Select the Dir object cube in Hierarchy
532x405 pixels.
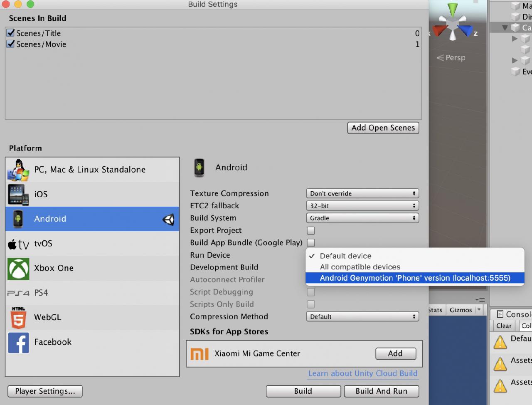(x=515, y=17)
